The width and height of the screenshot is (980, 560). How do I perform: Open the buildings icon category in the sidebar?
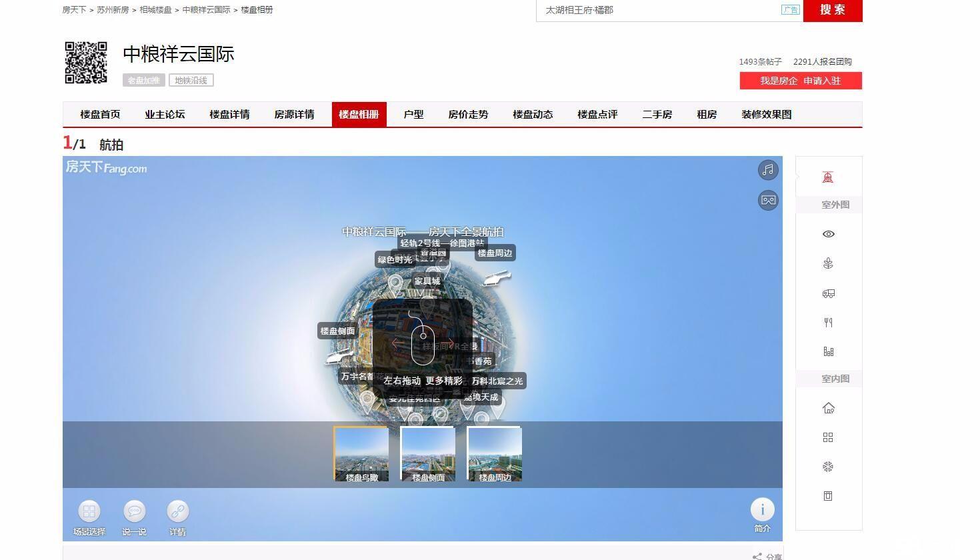(828, 351)
